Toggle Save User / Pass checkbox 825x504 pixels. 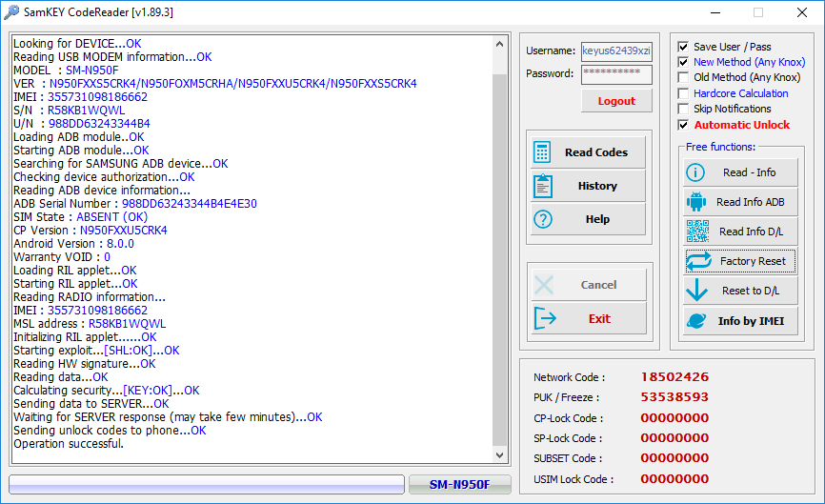[683, 47]
